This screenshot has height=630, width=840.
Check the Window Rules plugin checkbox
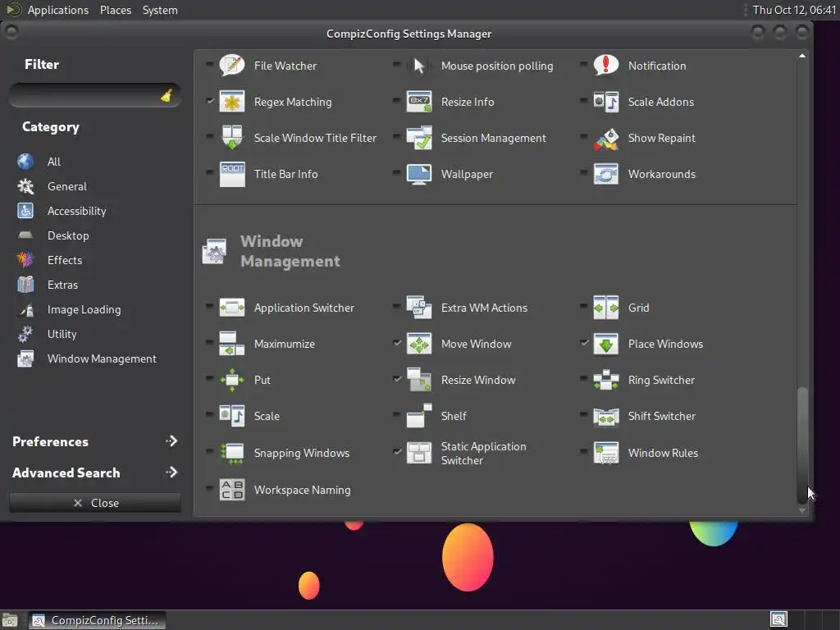pyautogui.click(x=584, y=452)
